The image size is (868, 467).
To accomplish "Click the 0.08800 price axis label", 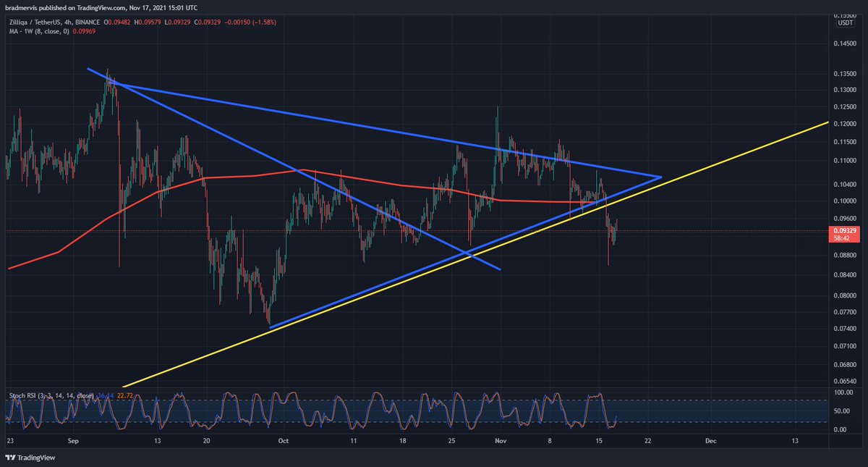I will coord(845,255).
